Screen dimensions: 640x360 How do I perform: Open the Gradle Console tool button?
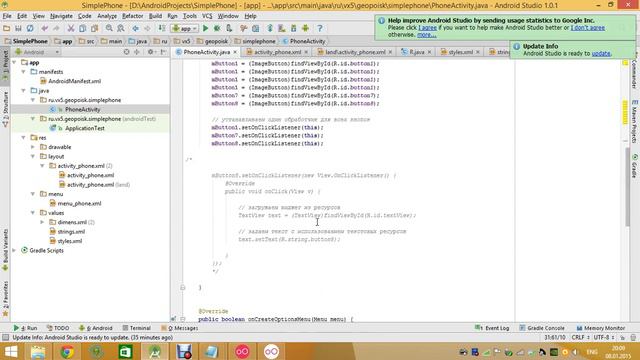[x=542, y=328]
